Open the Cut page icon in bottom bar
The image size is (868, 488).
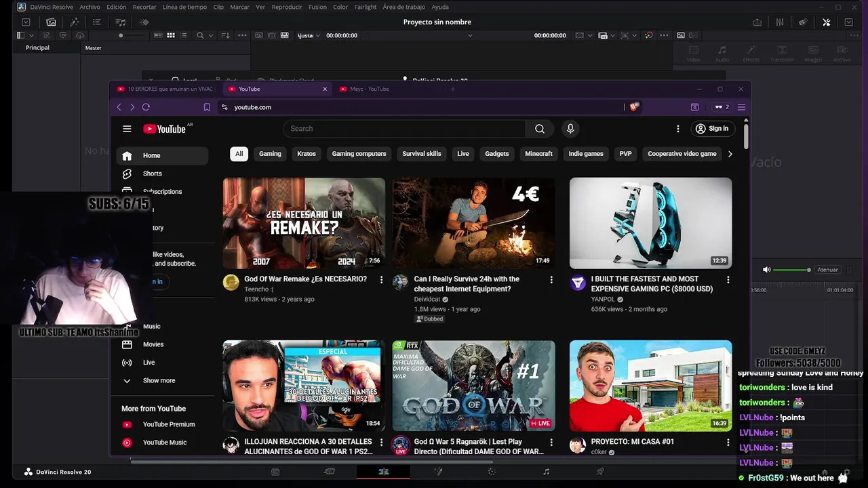[330, 472]
